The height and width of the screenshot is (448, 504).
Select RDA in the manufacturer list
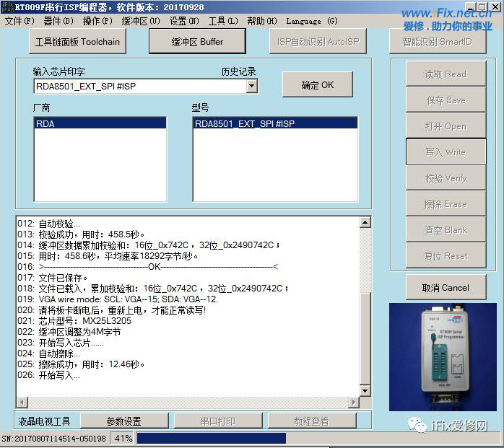100,123
